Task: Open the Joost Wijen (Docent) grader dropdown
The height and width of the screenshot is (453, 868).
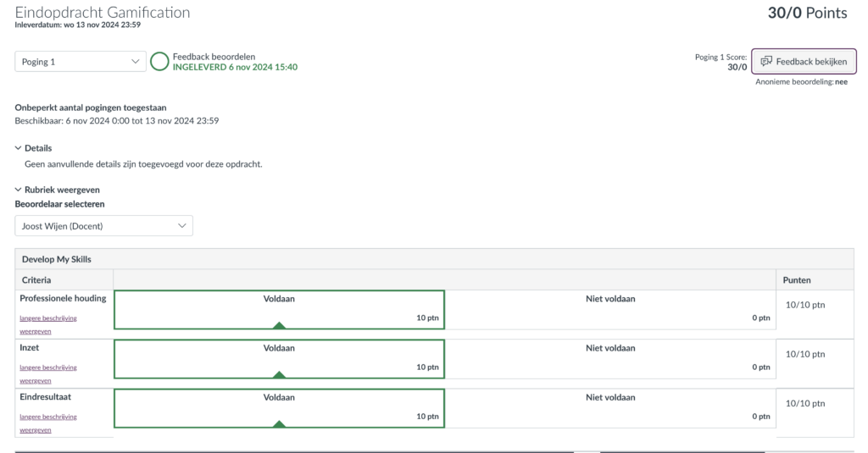Action: click(x=104, y=226)
